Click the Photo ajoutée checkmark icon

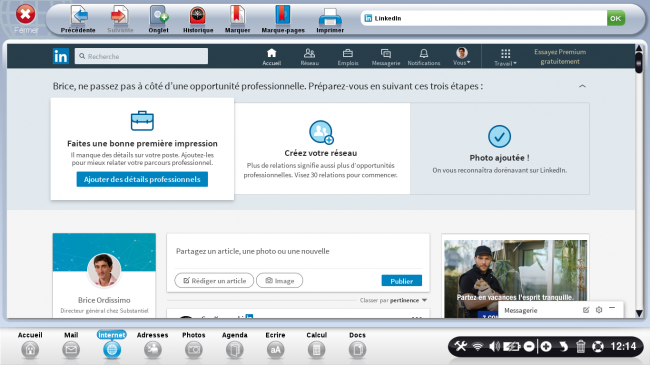[499, 136]
